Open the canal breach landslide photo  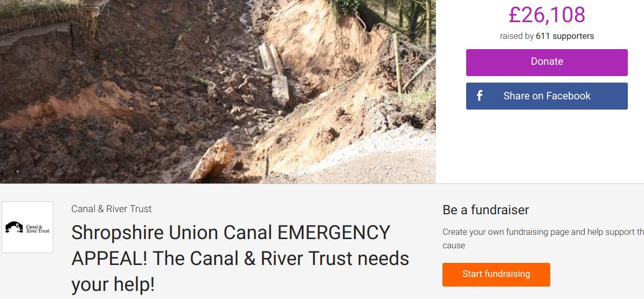pyautogui.click(x=218, y=91)
